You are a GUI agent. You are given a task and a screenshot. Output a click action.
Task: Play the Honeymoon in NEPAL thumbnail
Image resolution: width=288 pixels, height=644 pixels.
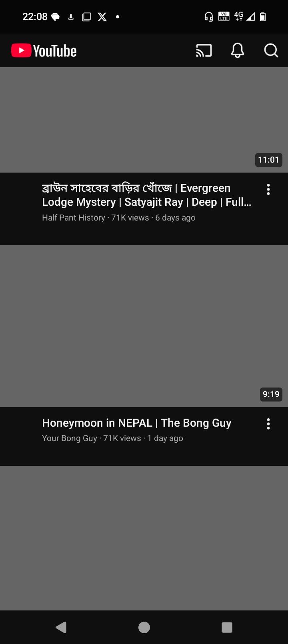click(x=144, y=326)
